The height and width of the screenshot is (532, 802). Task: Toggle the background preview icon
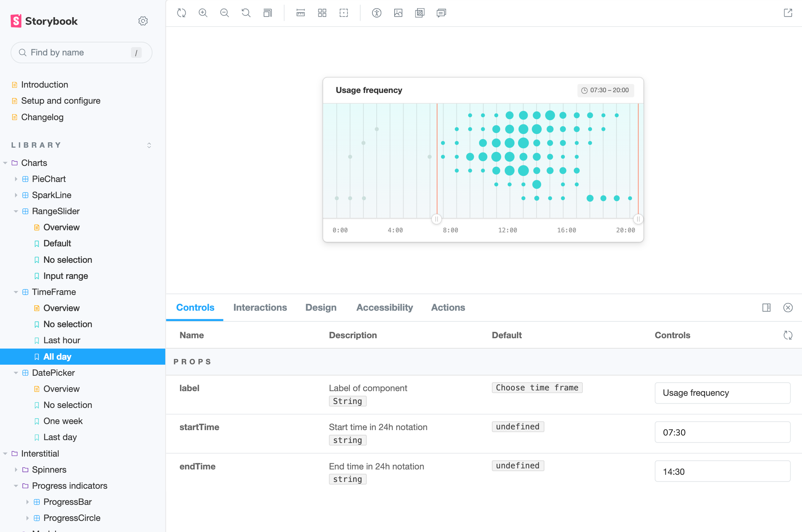pyautogui.click(x=268, y=13)
